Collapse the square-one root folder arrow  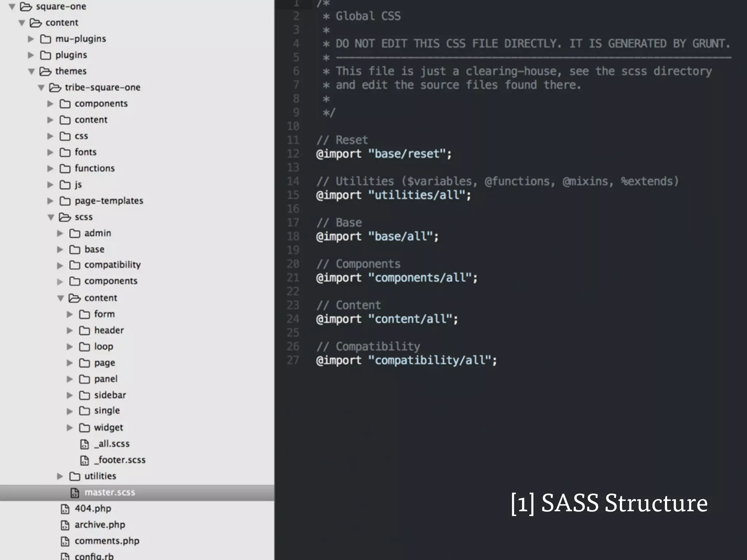tap(12, 7)
